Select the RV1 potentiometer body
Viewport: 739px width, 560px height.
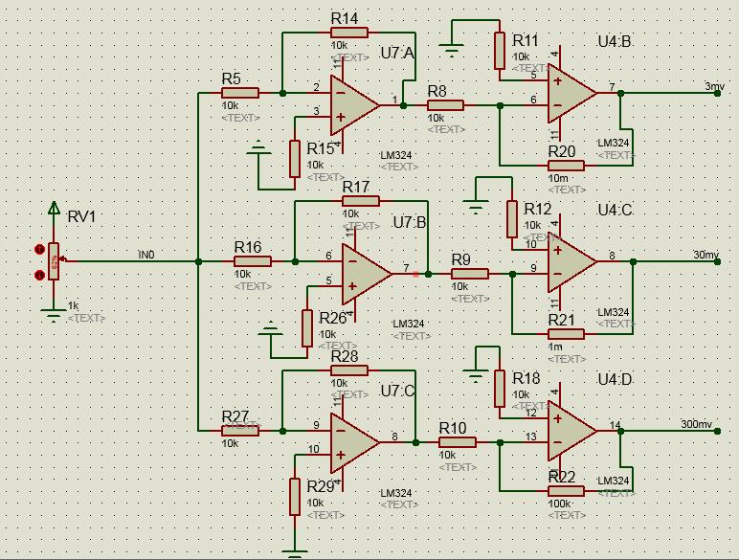pyautogui.click(x=54, y=261)
